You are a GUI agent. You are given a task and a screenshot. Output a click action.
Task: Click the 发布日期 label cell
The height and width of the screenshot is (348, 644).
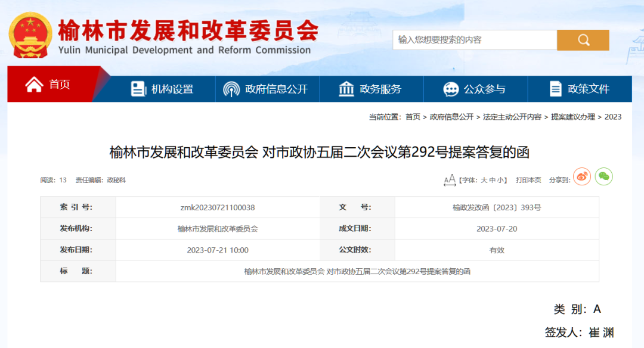(x=78, y=250)
